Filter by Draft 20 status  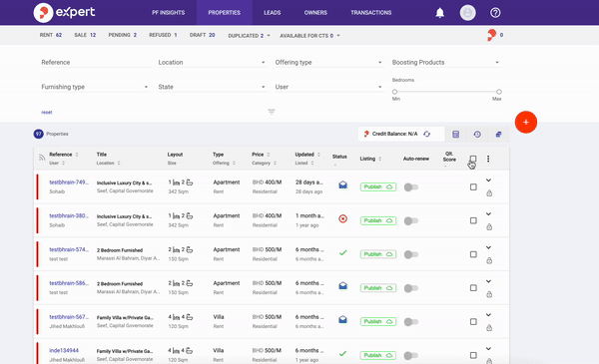[202, 35]
